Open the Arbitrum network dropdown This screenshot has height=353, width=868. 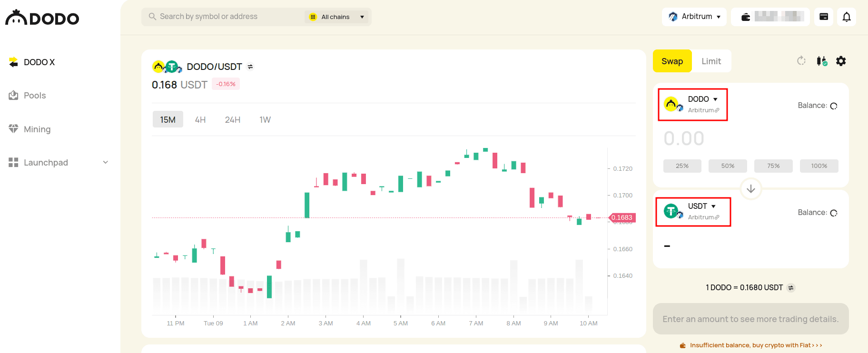click(x=694, y=17)
